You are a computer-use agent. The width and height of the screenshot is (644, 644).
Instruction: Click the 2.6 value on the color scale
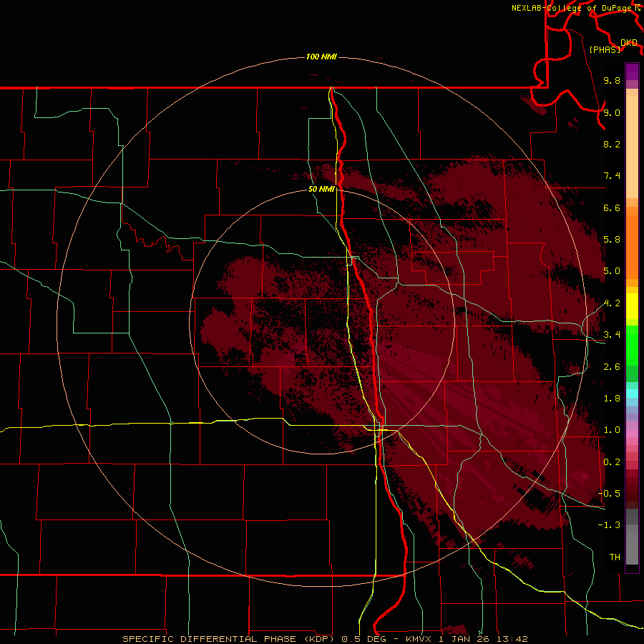(612, 367)
